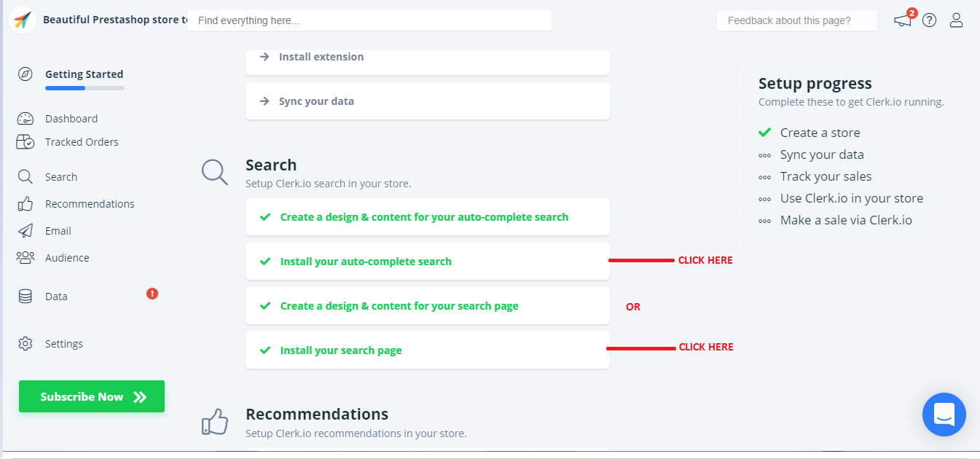Click the Recommendations thumbs-up sidebar icon
The image size is (980, 459).
[26, 204]
